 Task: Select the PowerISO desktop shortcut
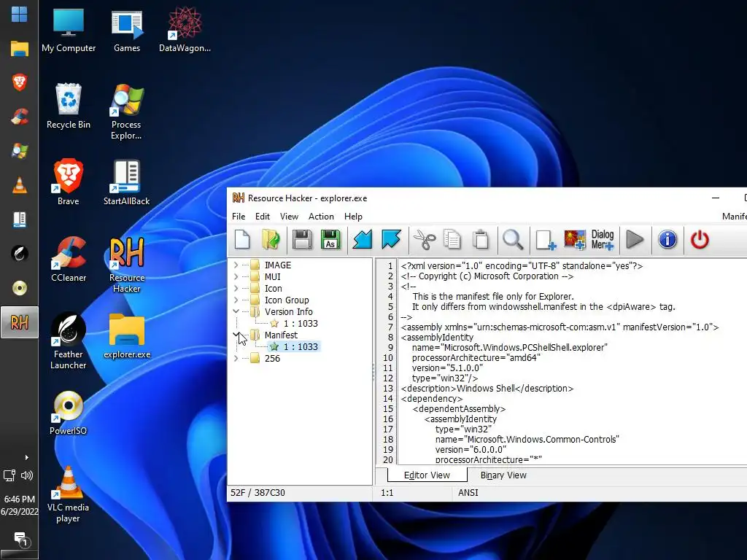pyautogui.click(x=68, y=413)
